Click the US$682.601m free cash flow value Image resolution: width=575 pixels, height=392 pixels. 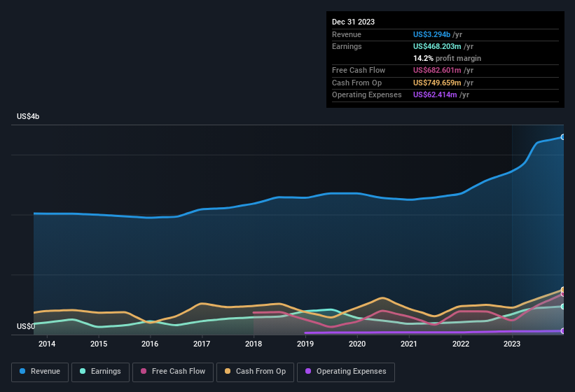(437, 70)
